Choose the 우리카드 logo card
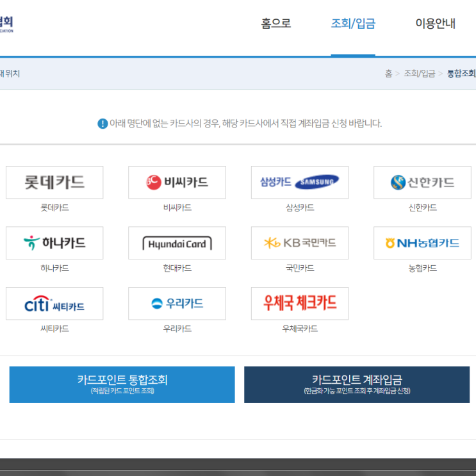 pos(177,304)
